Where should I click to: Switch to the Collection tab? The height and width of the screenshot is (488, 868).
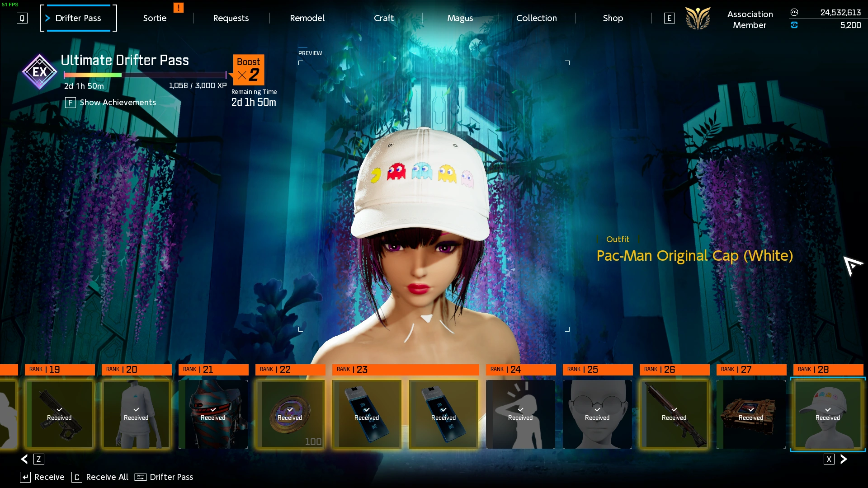[x=537, y=18]
